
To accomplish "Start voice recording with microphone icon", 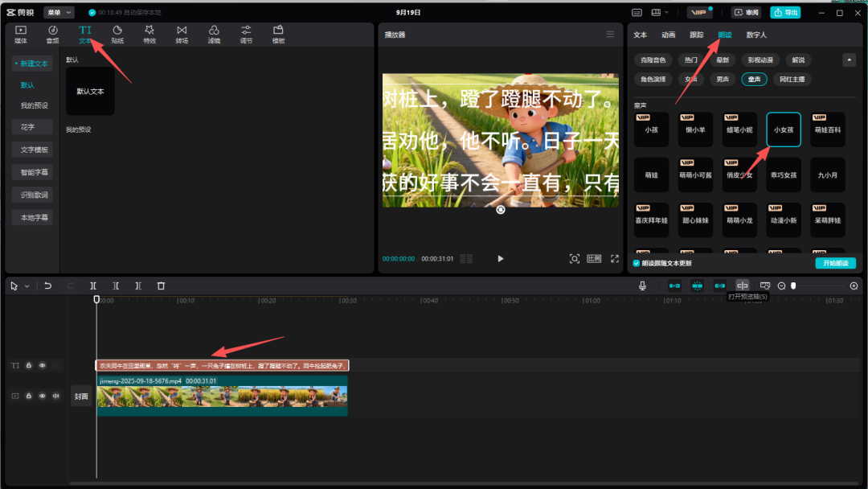I will pos(642,286).
